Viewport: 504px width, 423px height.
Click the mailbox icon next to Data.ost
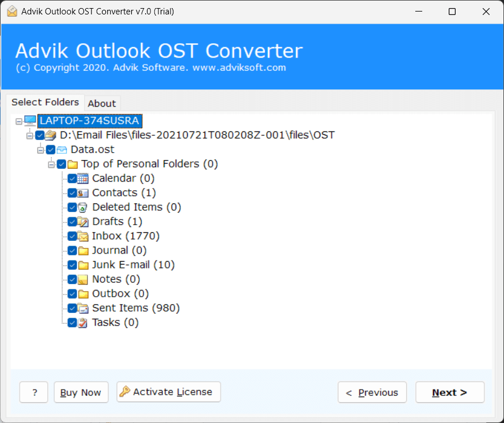(62, 150)
